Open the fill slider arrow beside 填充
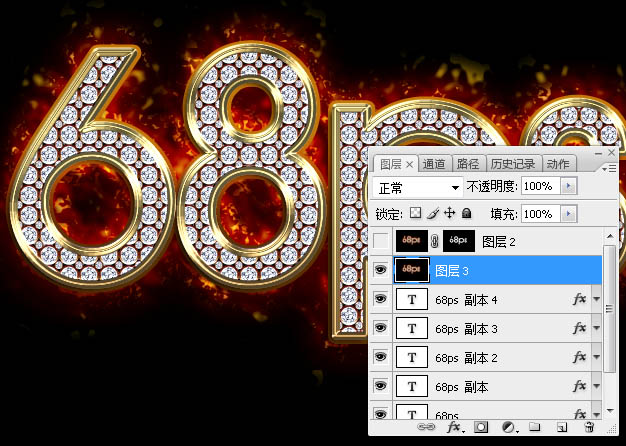This screenshot has width=626, height=446. click(569, 214)
